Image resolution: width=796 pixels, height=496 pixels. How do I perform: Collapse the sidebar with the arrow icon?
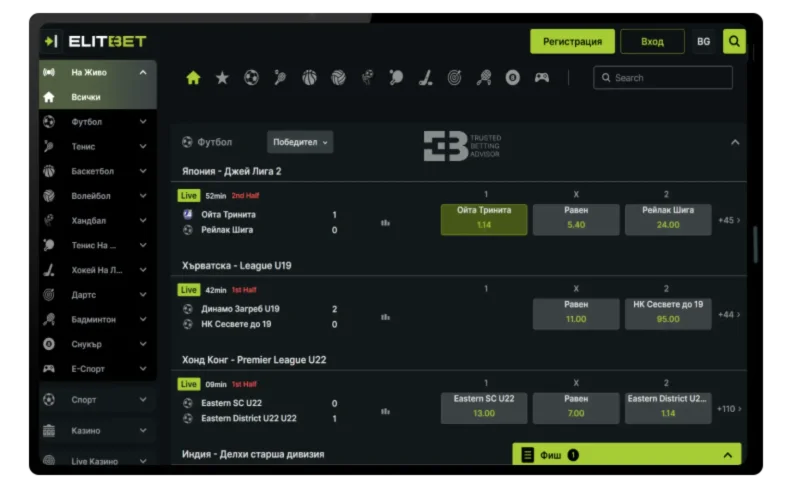point(51,41)
